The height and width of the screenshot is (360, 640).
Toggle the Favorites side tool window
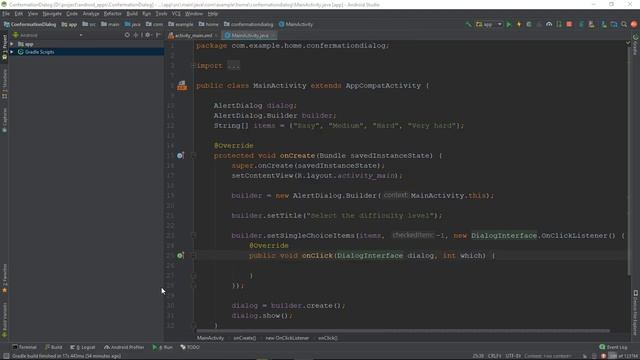pyautogui.click(x=4, y=278)
